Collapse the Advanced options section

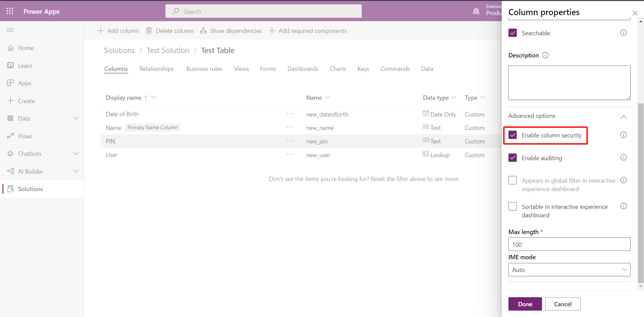pos(624,117)
